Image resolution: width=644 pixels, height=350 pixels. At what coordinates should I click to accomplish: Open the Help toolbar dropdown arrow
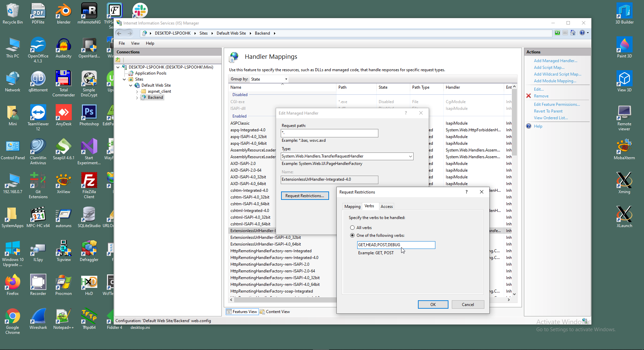click(588, 33)
